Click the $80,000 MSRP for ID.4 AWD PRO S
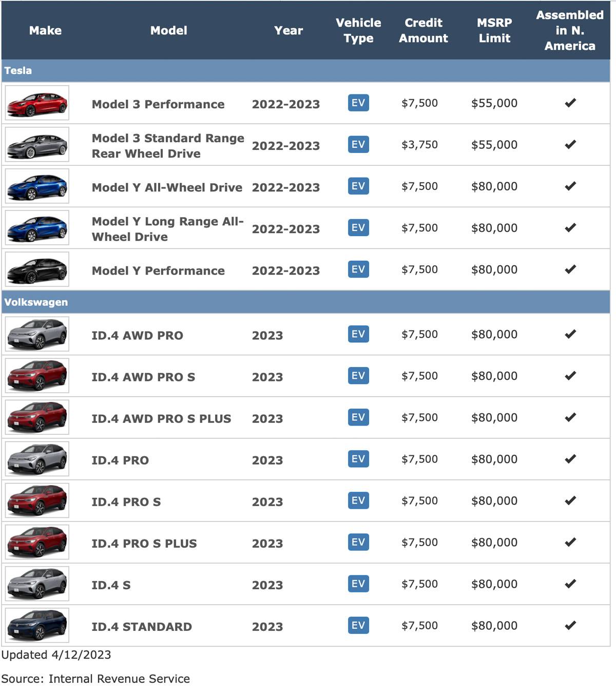Screen dimensions: 616x695 (494, 376)
